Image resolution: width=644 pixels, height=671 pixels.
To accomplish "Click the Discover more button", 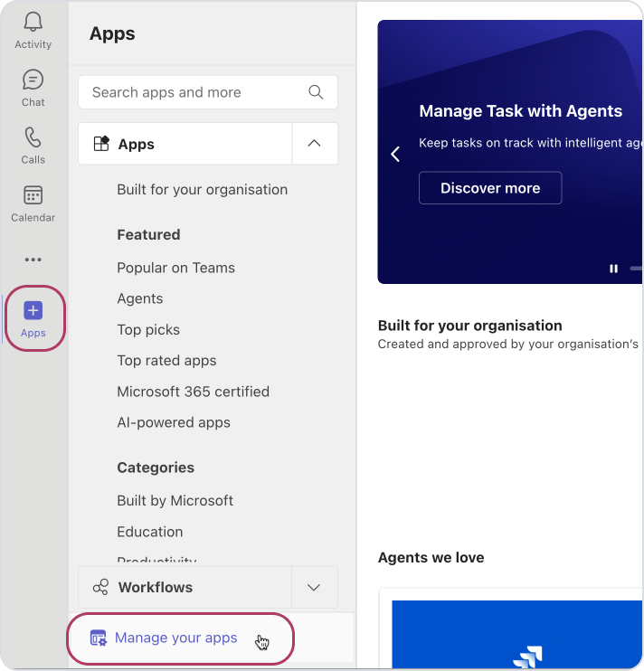I will [x=490, y=188].
